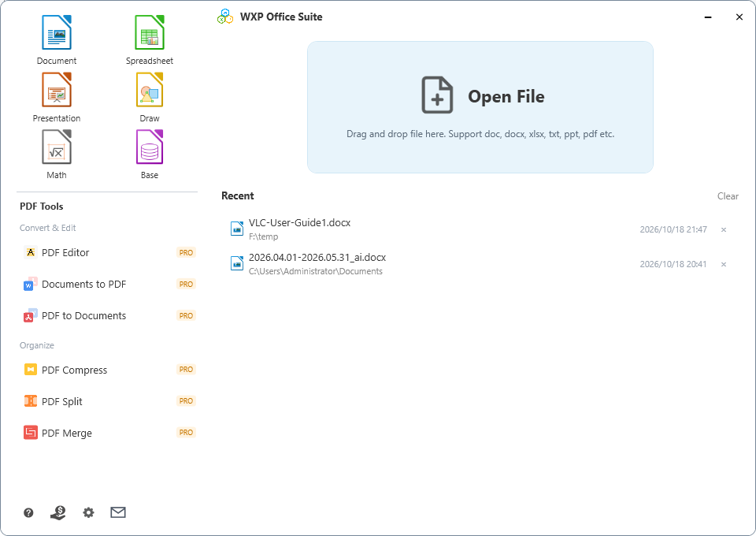
Task: Open the PDF to Documents converter
Action: click(109, 315)
